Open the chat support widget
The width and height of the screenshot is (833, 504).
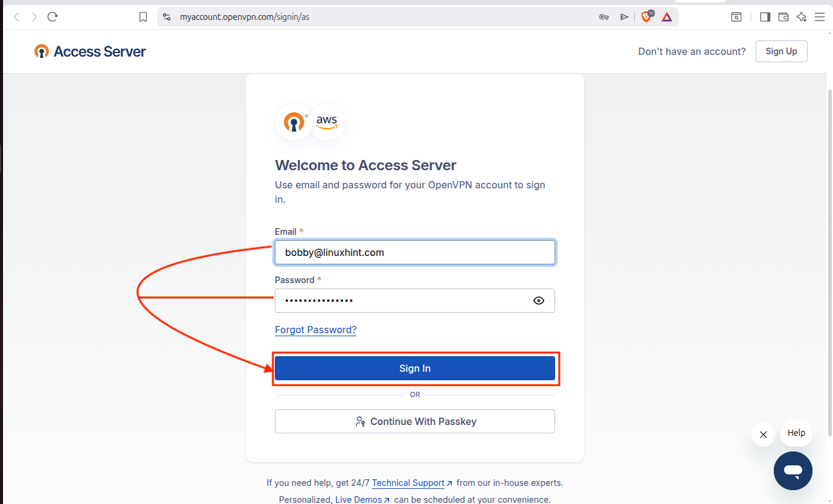coord(793,471)
